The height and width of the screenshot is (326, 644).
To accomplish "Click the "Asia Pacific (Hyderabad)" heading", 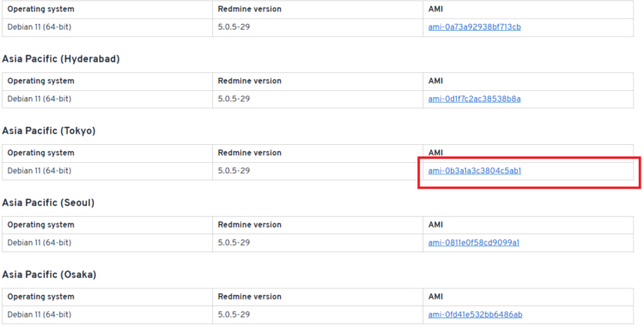I will [x=61, y=59].
